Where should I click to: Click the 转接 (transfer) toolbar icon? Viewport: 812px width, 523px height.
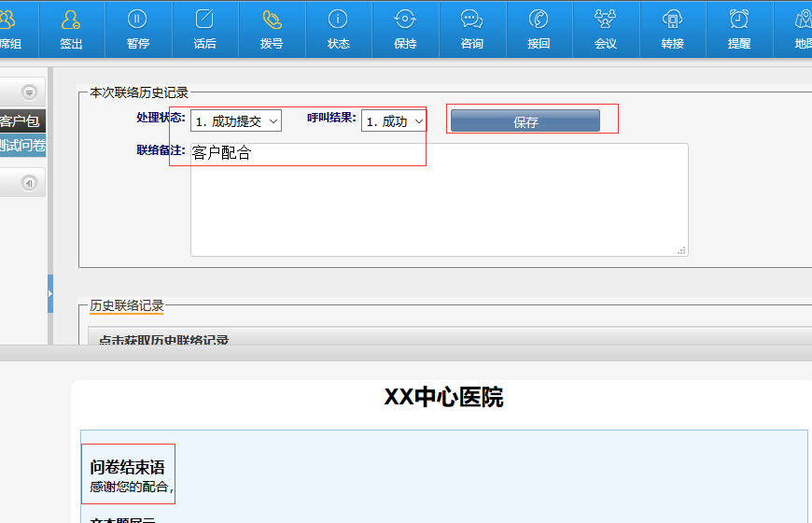pos(672,21)
